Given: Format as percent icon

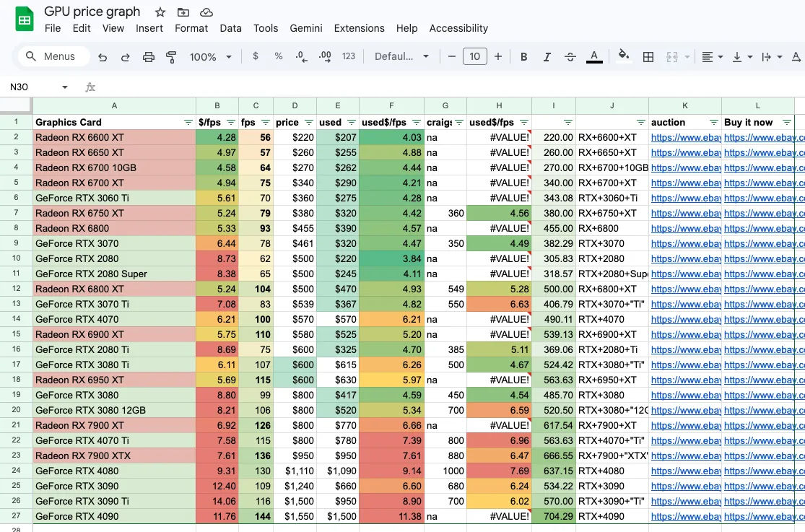Looking at the screenshot, I should click(278, 56).
